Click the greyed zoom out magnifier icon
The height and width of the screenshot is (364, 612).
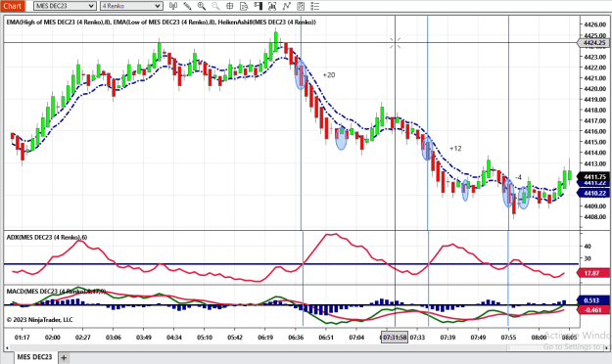click(x=215, y=6)
